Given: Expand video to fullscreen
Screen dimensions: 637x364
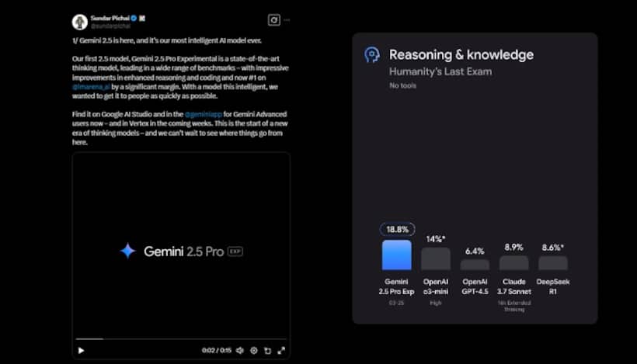Looking at the screenshot, I should pyautogui.click(x=281, y=351).
